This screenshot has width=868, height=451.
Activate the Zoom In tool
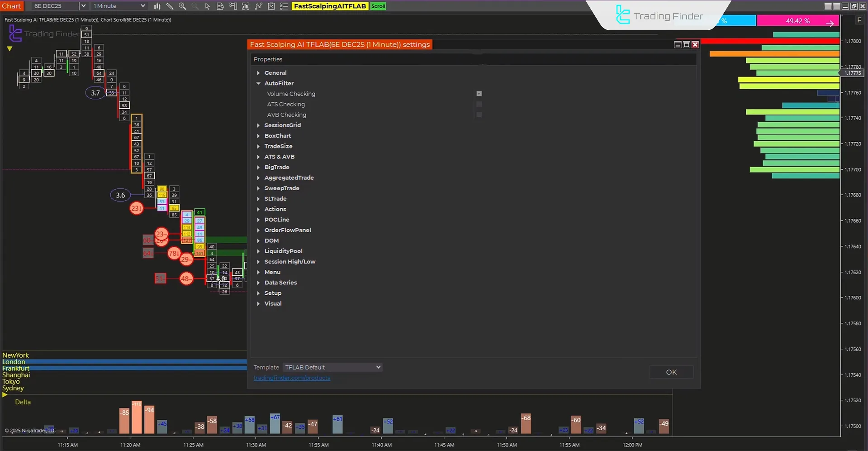coord(182,6)
